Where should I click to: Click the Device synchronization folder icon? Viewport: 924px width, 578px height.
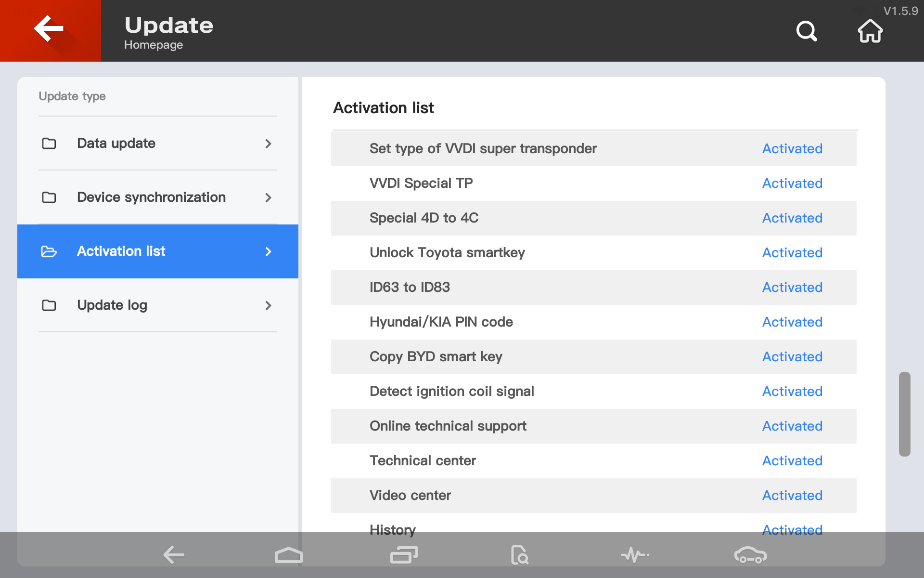(x=49, y=197)
